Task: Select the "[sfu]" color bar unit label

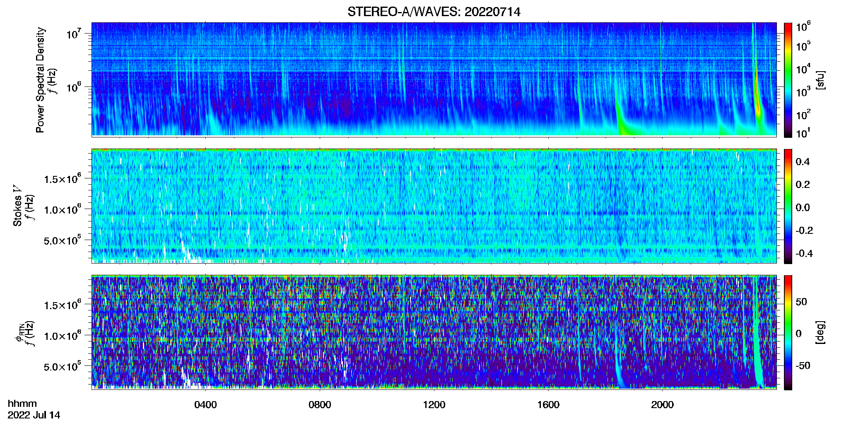Action: click(820, 80)
